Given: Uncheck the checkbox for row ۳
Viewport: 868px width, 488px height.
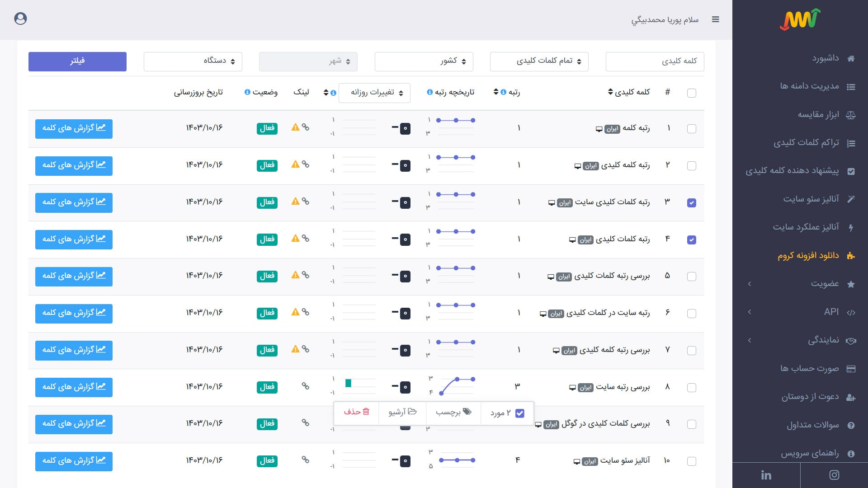Looking at the screenshot, I should point(691,203).
